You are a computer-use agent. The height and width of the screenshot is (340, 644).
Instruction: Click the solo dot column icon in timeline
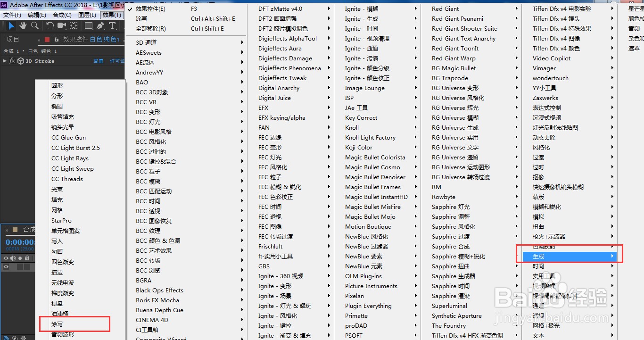[20, 258]
